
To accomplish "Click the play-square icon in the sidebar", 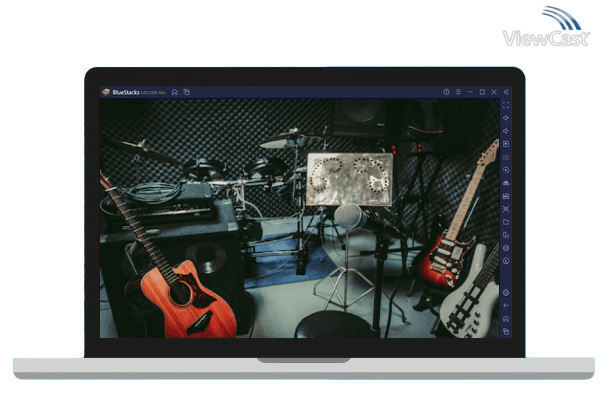I will click(x=506, y=144).
